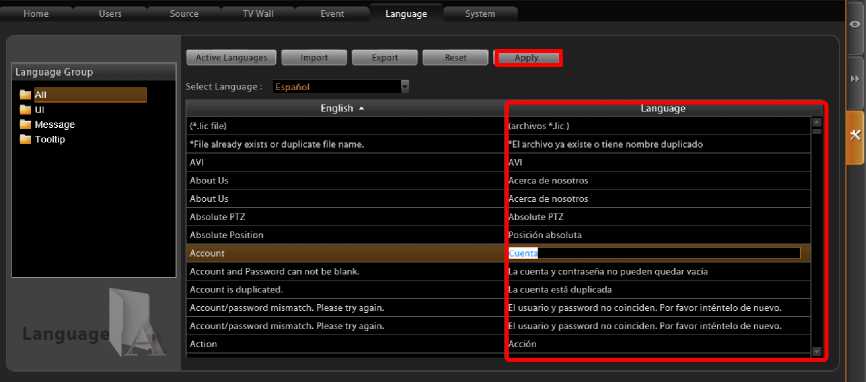Edit '*El archivo ya existe o tiene nombre duplicado'
The image size is (866, 382).
[658, 144]
